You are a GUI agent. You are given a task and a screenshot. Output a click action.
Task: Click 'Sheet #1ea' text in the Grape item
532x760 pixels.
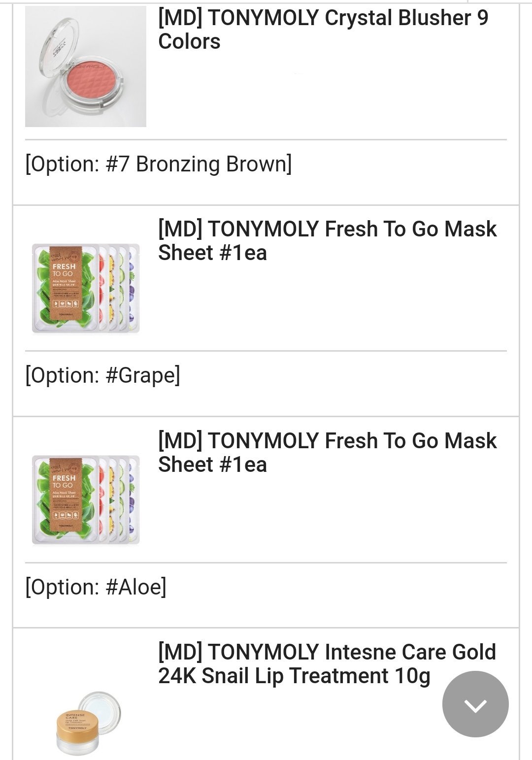[x=212, y=253]
